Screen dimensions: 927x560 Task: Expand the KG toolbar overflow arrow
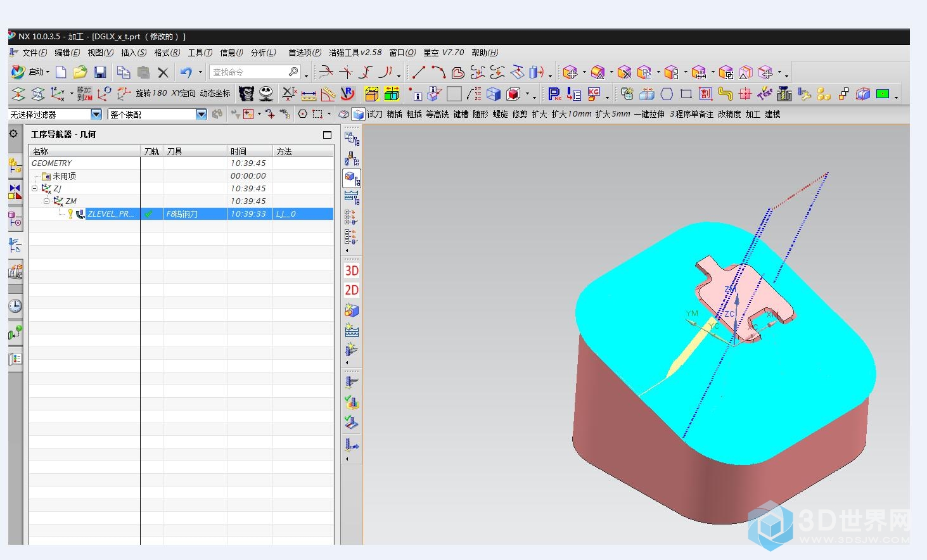pyautogui.click(x=608, y=96)
